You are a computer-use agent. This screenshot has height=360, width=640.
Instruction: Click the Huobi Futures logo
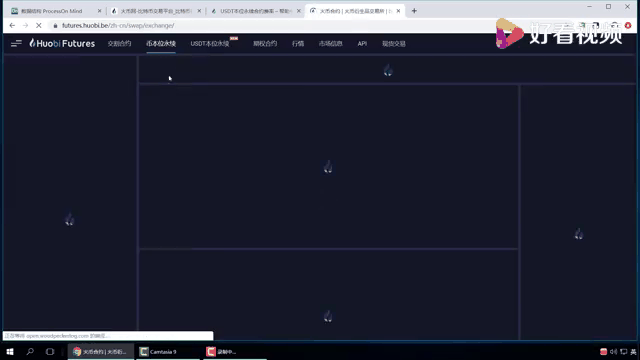[x=62, y=43]
